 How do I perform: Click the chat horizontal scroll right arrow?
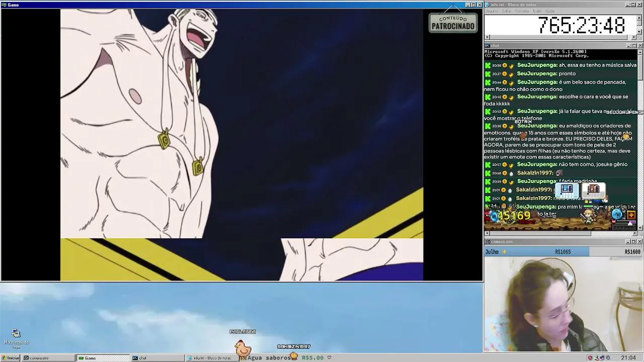pos(635,233)
